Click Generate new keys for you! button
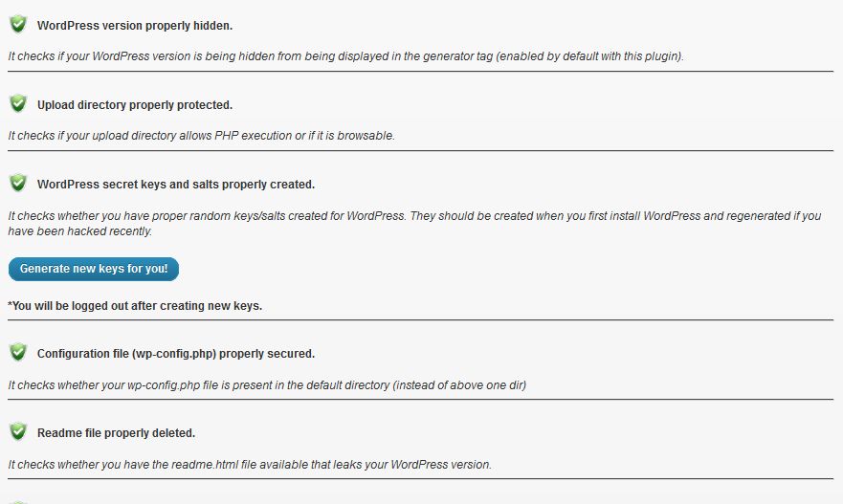 click(x=94, y=269)
